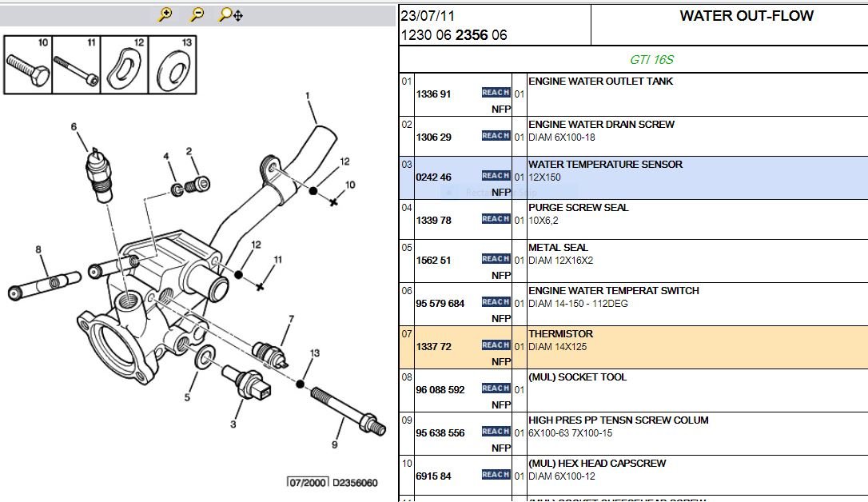Open REACH badge for part 95 638 556
868x502 pixels.
[496, 431]
